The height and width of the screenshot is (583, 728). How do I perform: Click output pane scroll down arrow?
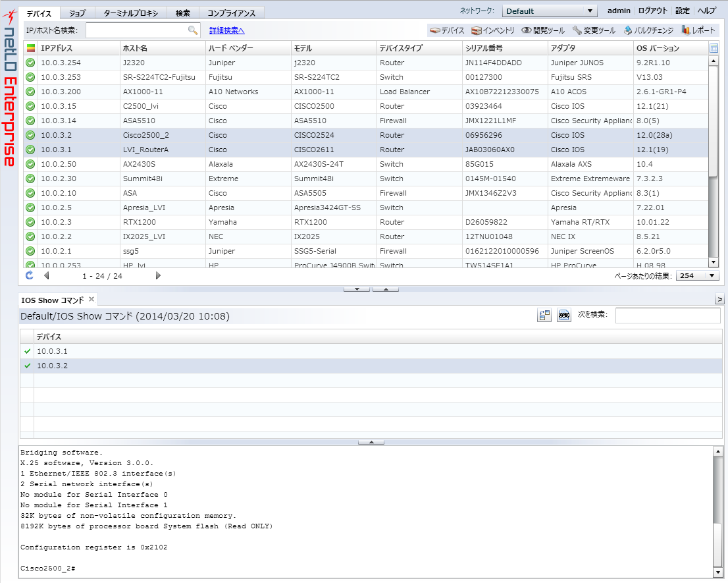tap(717, 572)
